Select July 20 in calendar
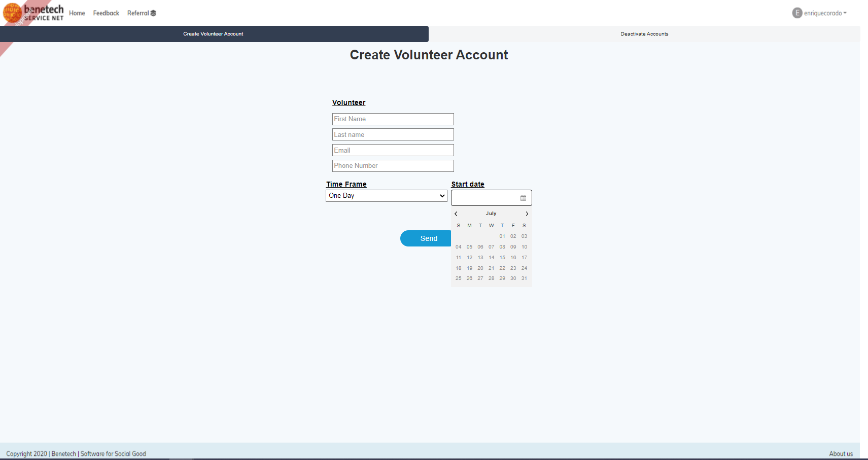Image resolution: width=868 pixels, height=460 pixels. tap(480, 268)
